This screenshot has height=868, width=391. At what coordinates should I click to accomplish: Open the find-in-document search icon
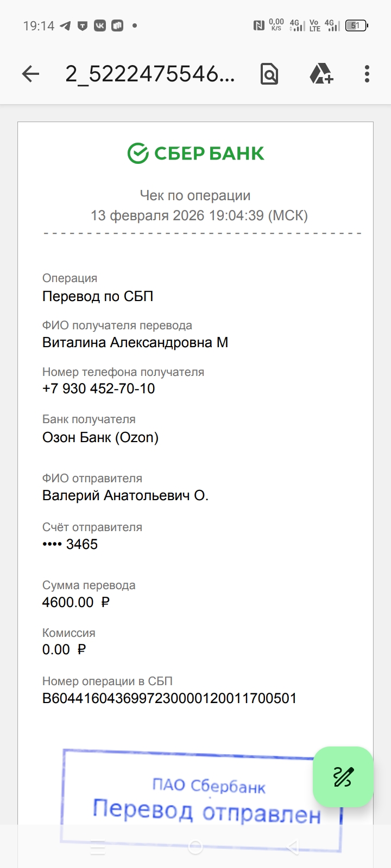point(269,74)
